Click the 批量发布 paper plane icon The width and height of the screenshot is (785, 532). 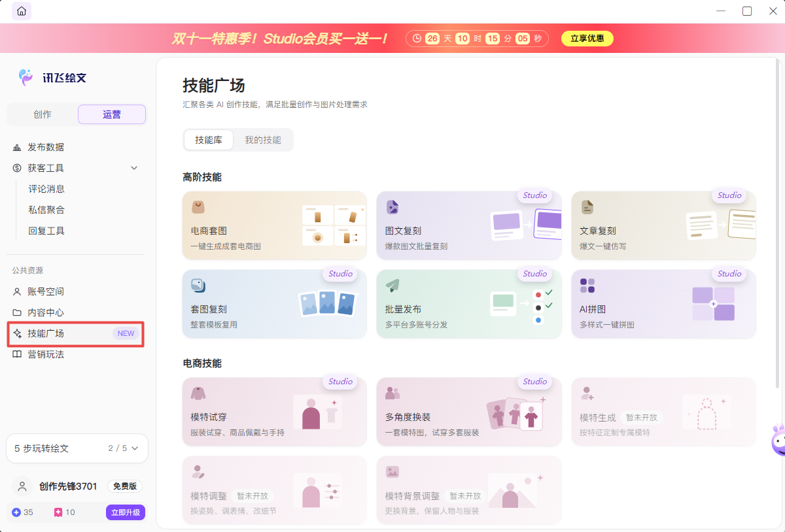pos(392,286)
